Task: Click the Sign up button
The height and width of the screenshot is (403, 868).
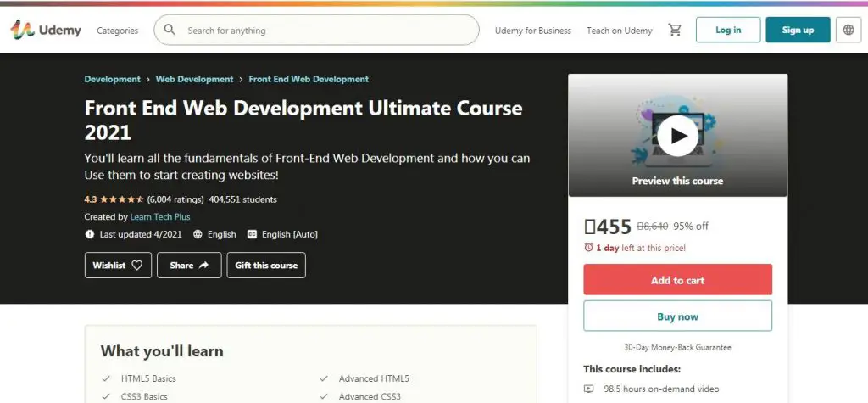Action: pyautogui.click(x=797, y=30)
